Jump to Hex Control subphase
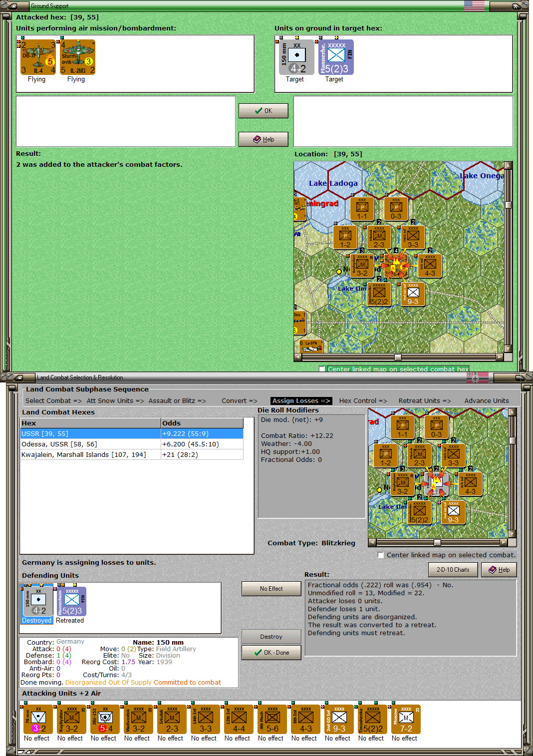The height and width of the screenshot is (756, 533). [363, 400]
